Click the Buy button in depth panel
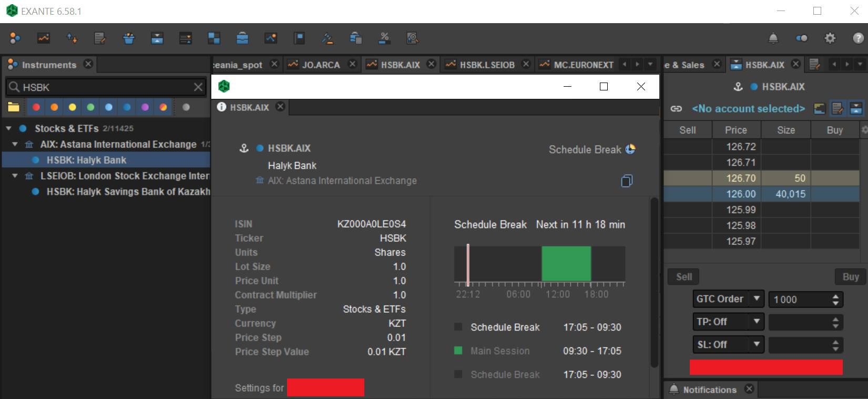Image resolution: width=868 pixels, height=399 pixels. click(851, 277)
